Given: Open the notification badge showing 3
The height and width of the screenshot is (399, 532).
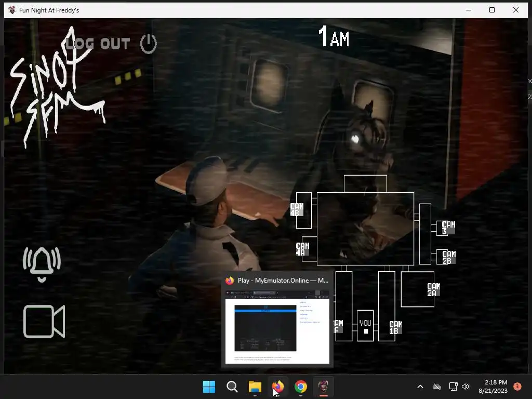Looking at the screenshot, I should point(517,387).
